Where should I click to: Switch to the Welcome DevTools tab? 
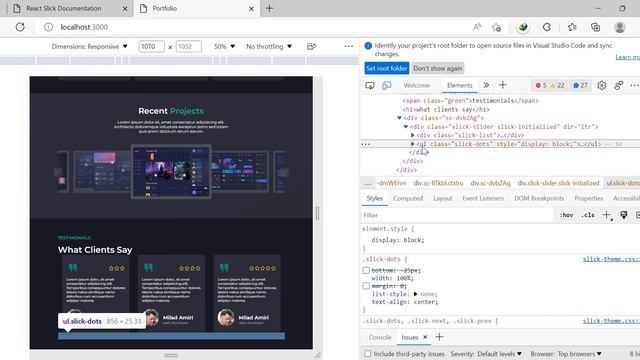coord(417,85)
